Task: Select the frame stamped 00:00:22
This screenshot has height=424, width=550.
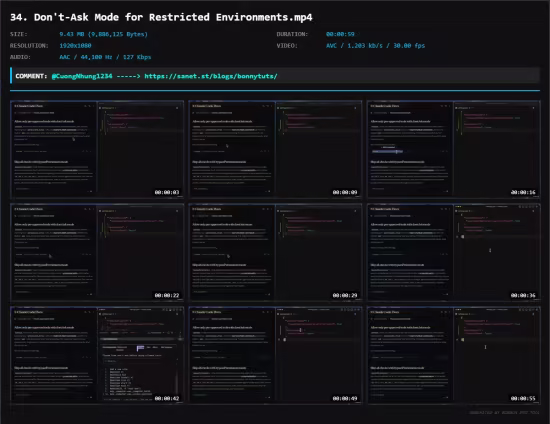Action: (x=97, y=253)
